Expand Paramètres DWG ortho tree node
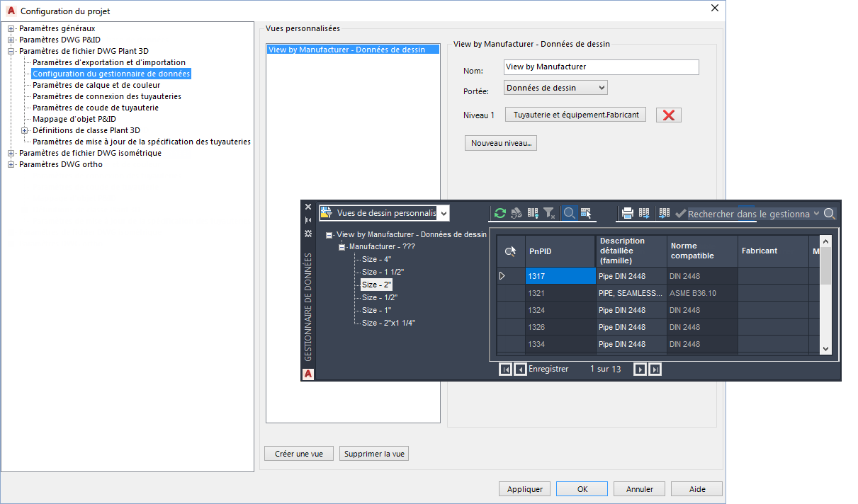 (11, 164)
